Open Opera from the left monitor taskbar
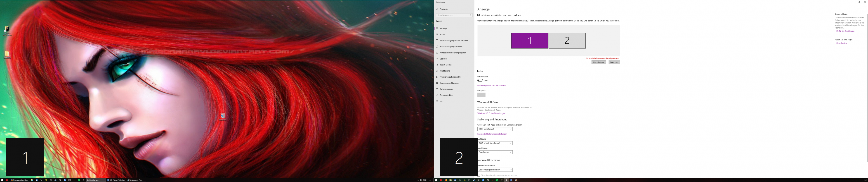The image size is (868, 182). click(x=7, y=180)
